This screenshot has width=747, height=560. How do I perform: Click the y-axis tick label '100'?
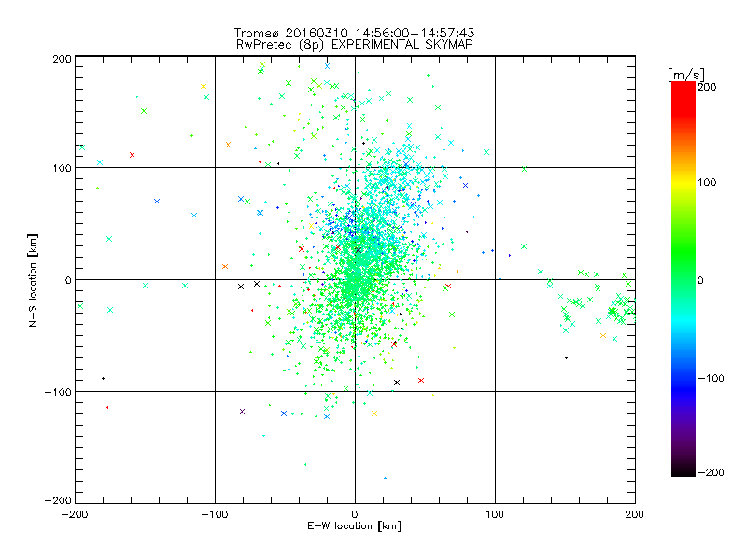[x=62, y=168]
